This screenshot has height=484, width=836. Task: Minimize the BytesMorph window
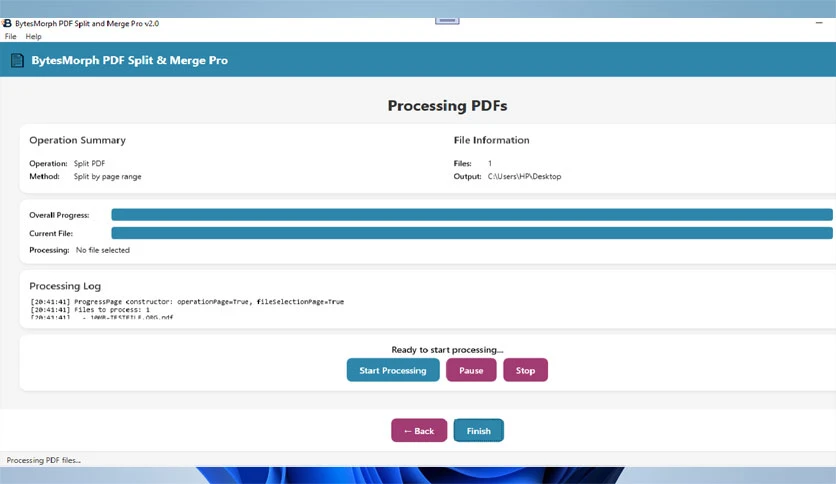819,23
